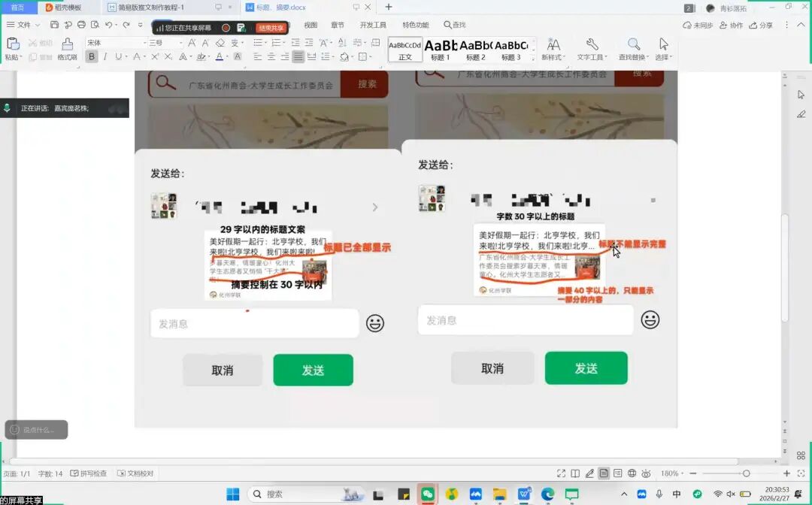Viewport: 812px width, 505px height.
Task: Open the Special Features (特色功能) tab
Action: pyautogui.click(x=416, y=25)
